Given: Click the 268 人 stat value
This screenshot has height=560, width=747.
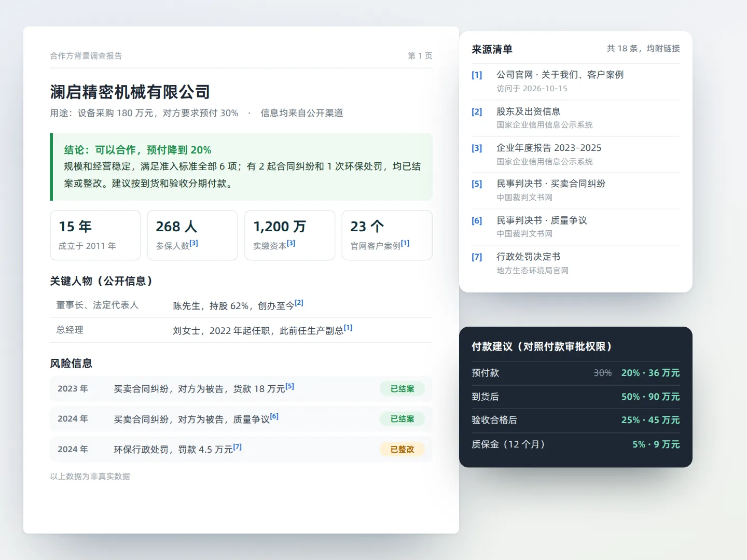Looking at the screenshot, I should [176, 227].
